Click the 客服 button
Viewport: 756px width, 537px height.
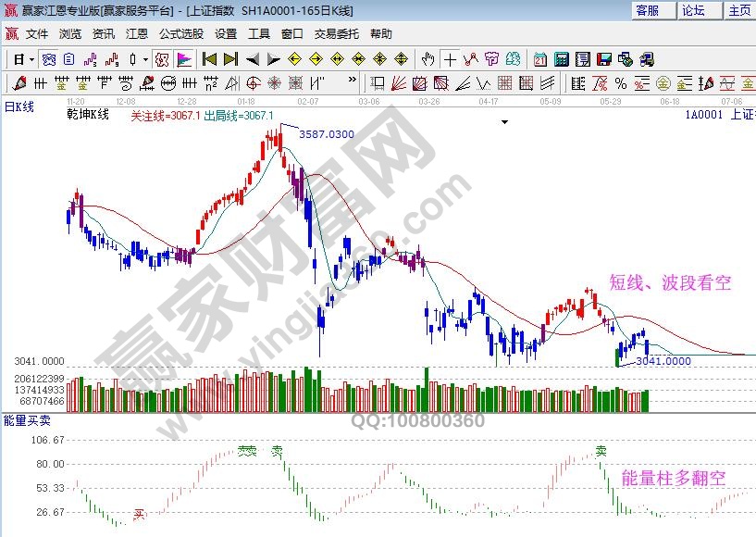tap(647, 10)
